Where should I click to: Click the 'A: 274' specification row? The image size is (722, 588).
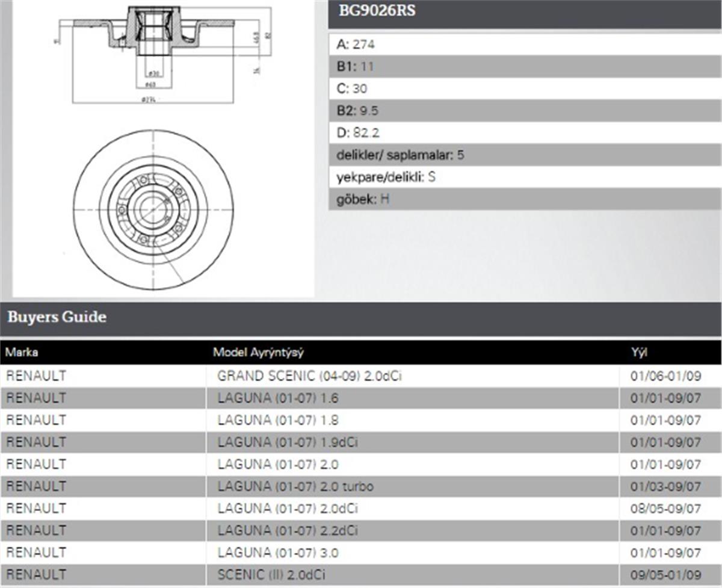click(525, 44)
